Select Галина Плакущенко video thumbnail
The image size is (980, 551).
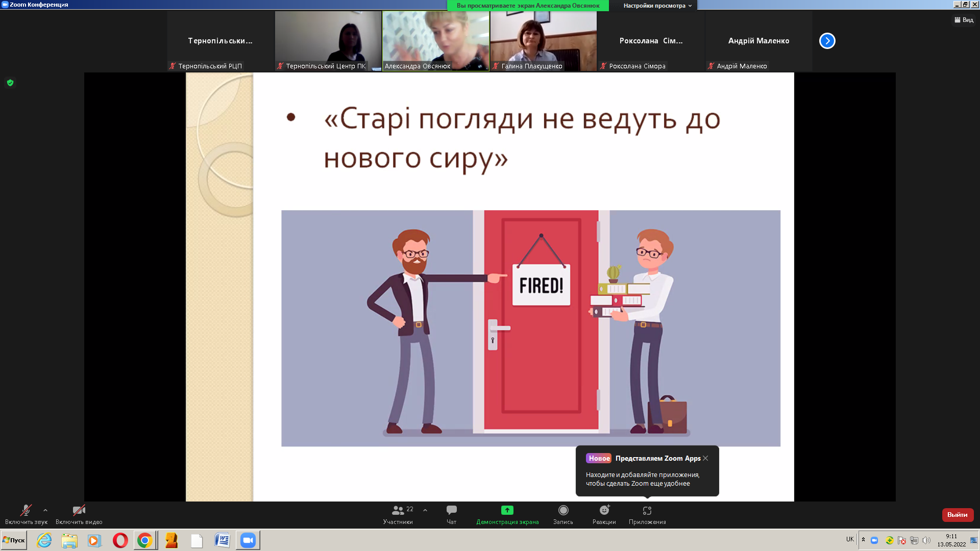(x=543, y=41)
